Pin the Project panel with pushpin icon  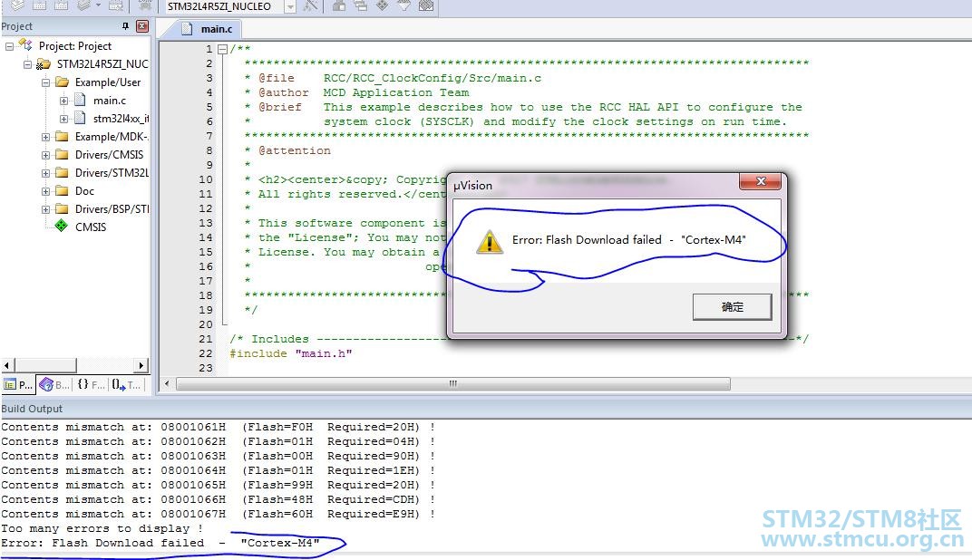(125, 26)
